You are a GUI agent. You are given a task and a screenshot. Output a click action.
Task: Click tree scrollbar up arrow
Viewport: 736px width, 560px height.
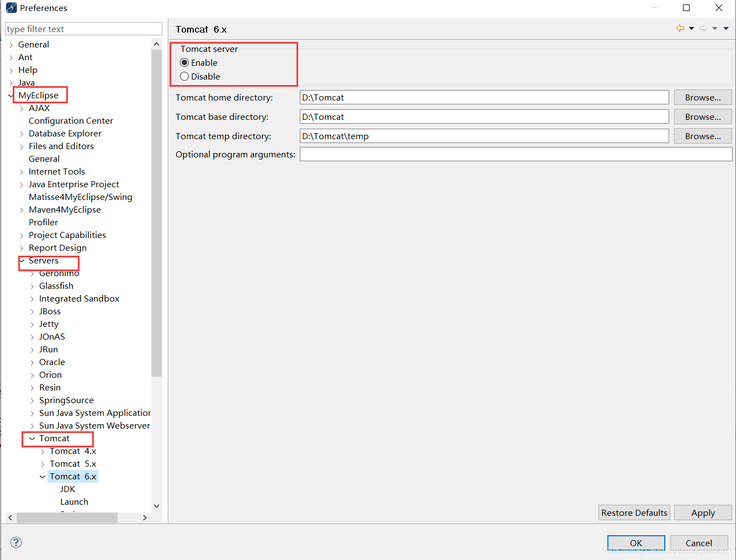pos(156,44)
